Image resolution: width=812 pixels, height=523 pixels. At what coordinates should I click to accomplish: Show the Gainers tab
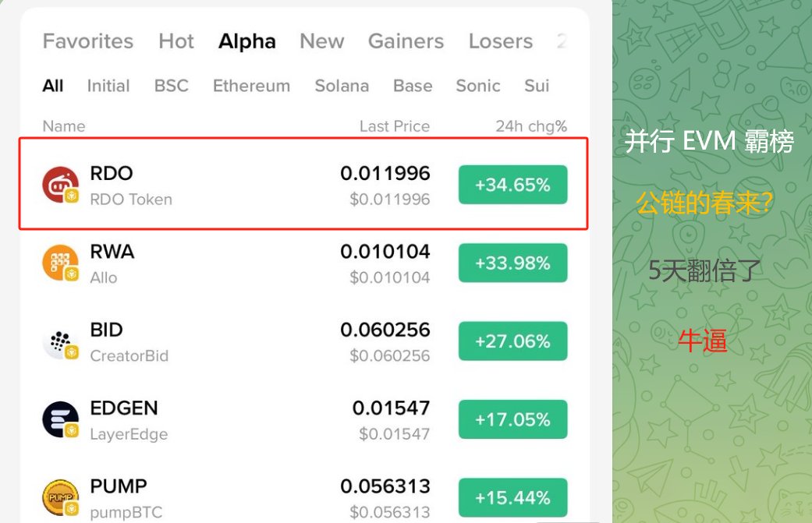tap(406, 41)
